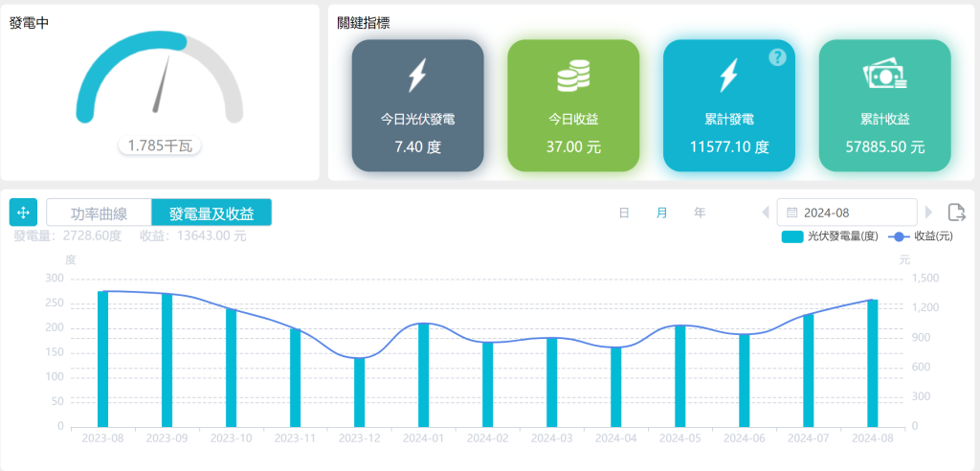Screen dimensions: 980x471
Task: Open the 2024-08 date picker field
Action: pos(847,213)
